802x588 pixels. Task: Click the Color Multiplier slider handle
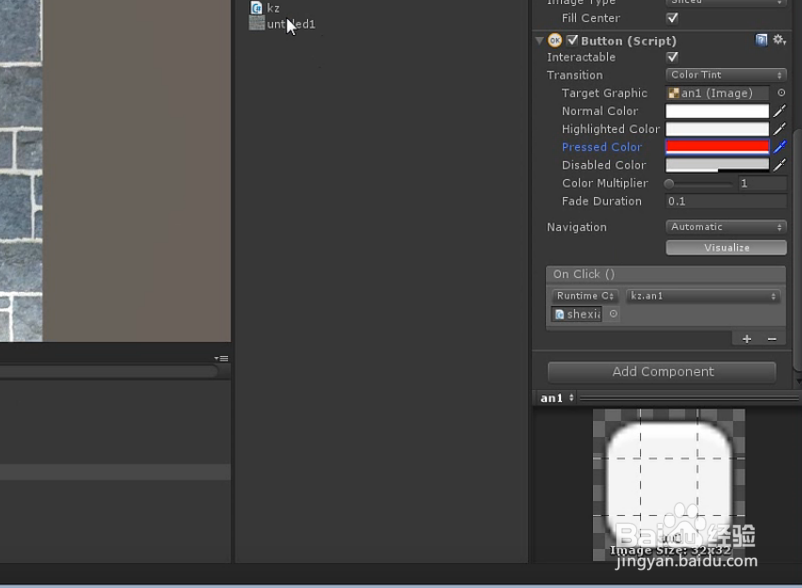(x=669, y=183)
